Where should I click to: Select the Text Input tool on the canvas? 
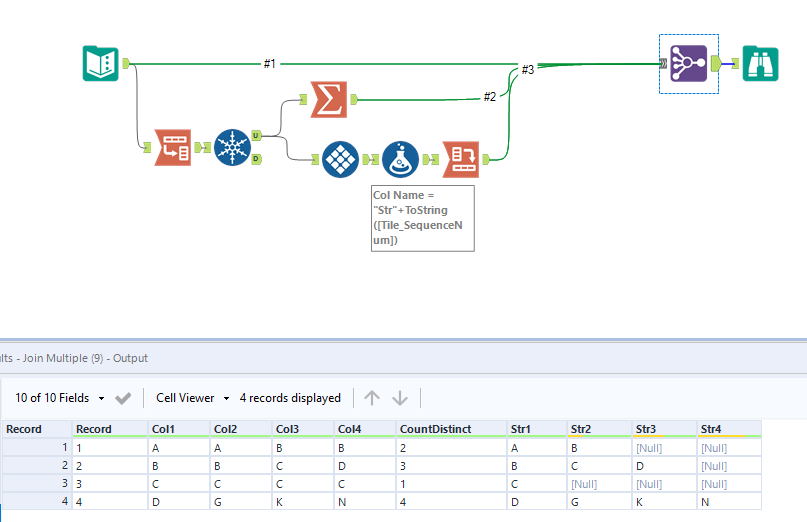pos(100,64)
